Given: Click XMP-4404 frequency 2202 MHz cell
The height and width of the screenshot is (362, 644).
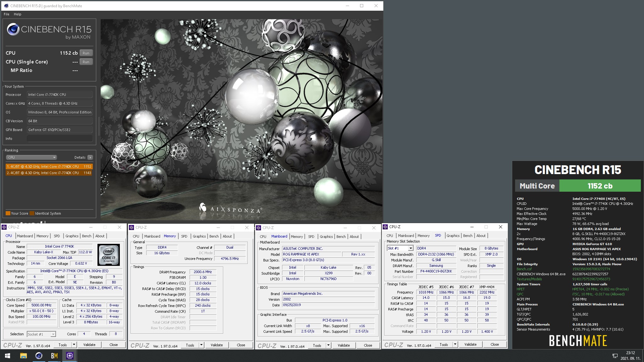Looking at the screenshot, I should pyautogui.click(x=487, y=292).
